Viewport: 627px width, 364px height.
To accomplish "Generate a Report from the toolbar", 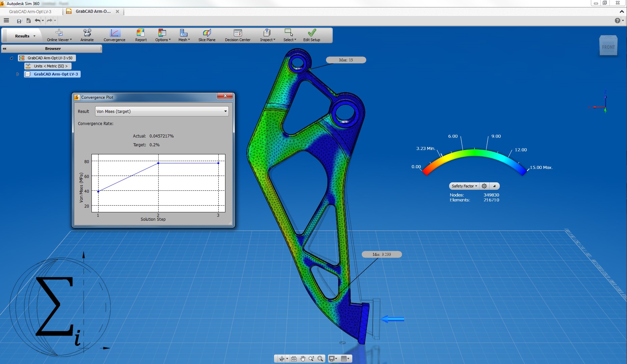I will click(141, 35).
